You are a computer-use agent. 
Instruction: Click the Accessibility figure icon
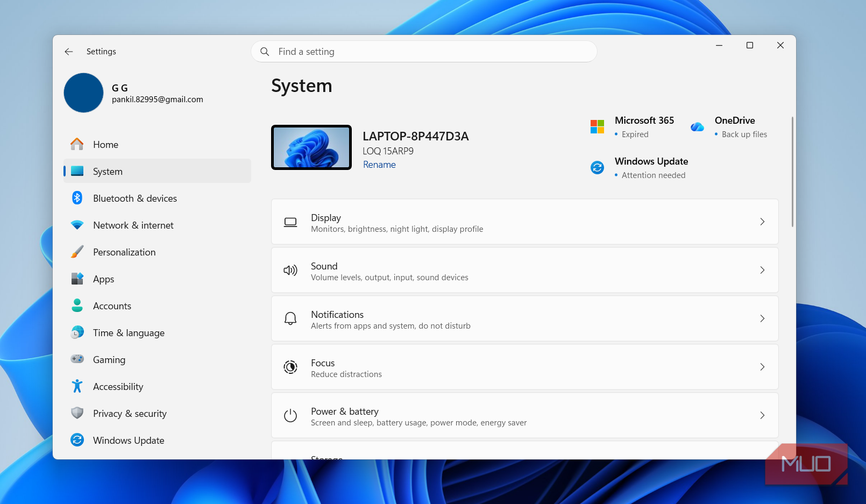77,386
